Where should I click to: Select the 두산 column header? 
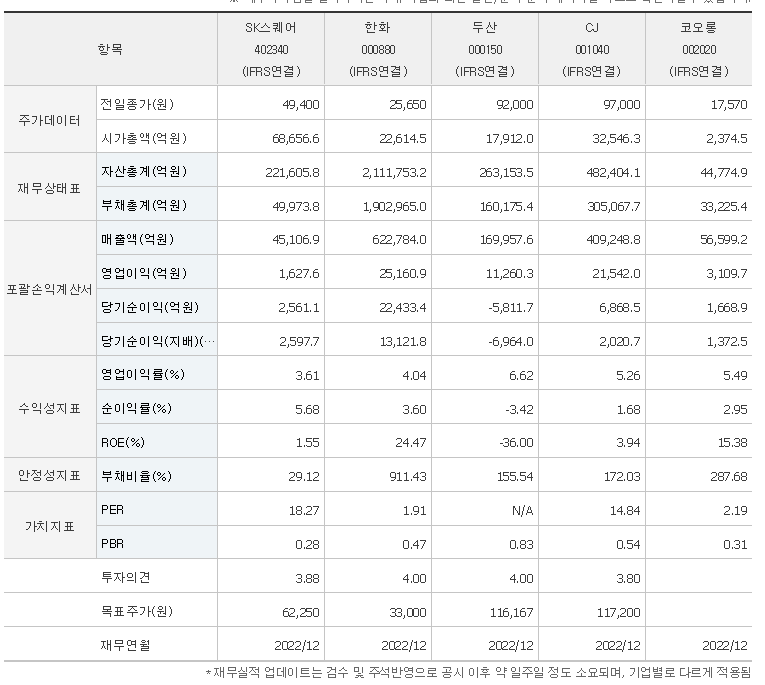tap(485, 49)
